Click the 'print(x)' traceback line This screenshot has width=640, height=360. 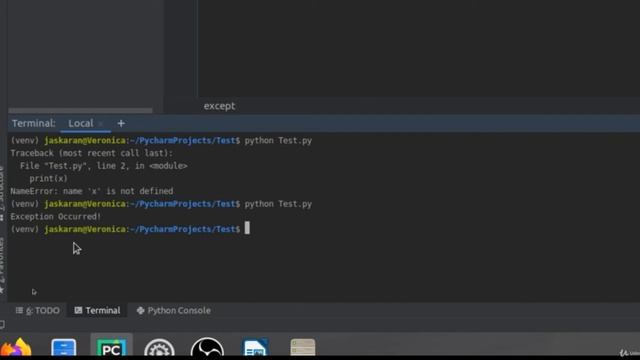49,178
